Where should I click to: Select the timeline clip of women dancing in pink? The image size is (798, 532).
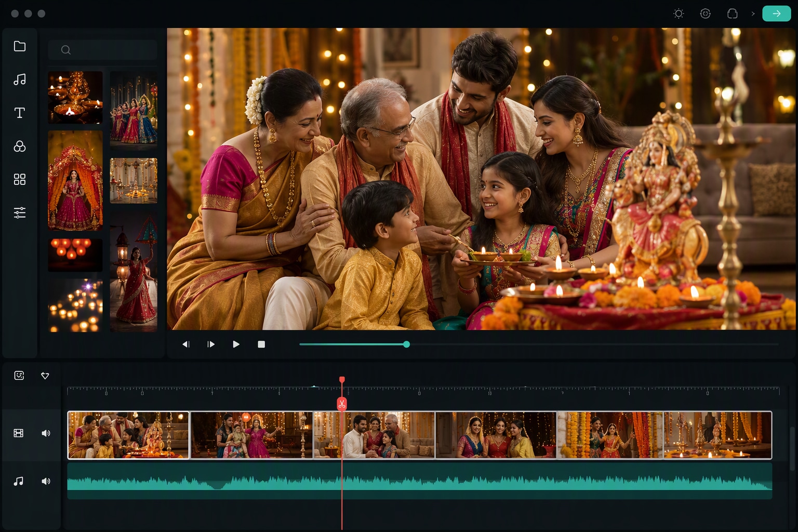pyautogui.click(x=252, y=435)
